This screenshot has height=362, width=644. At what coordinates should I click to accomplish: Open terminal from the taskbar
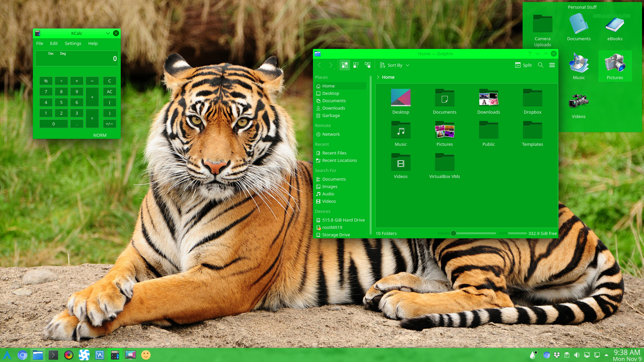pyautogui.click(x=53, y=355)
